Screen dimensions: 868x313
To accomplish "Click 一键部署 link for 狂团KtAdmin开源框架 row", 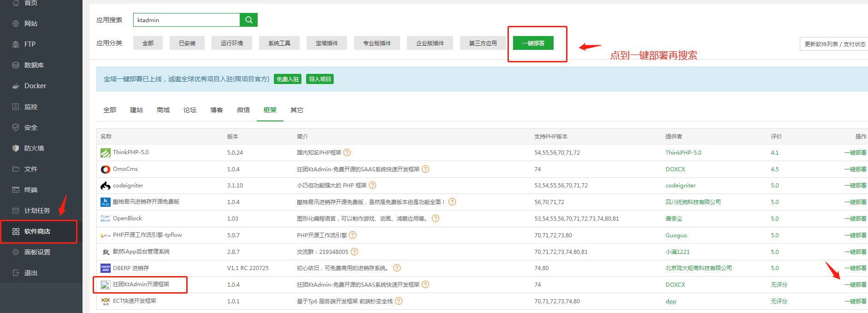I will [856, 285].
